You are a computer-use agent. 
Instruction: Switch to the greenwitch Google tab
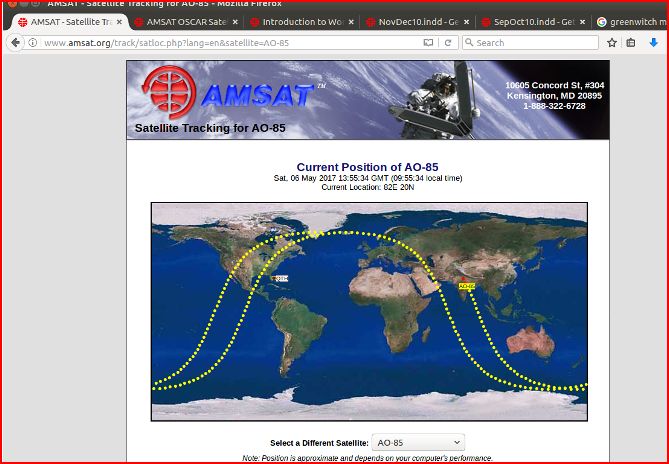[629, 22]
